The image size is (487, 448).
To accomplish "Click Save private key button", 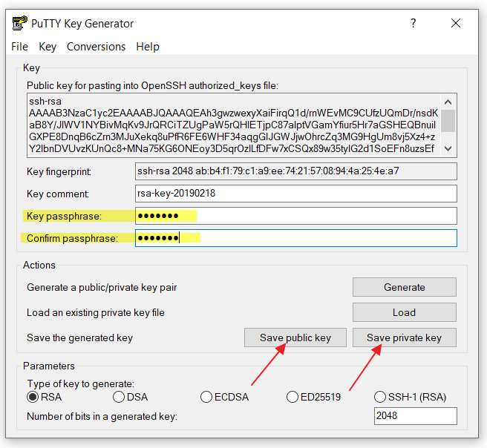I will pos(405,337).
